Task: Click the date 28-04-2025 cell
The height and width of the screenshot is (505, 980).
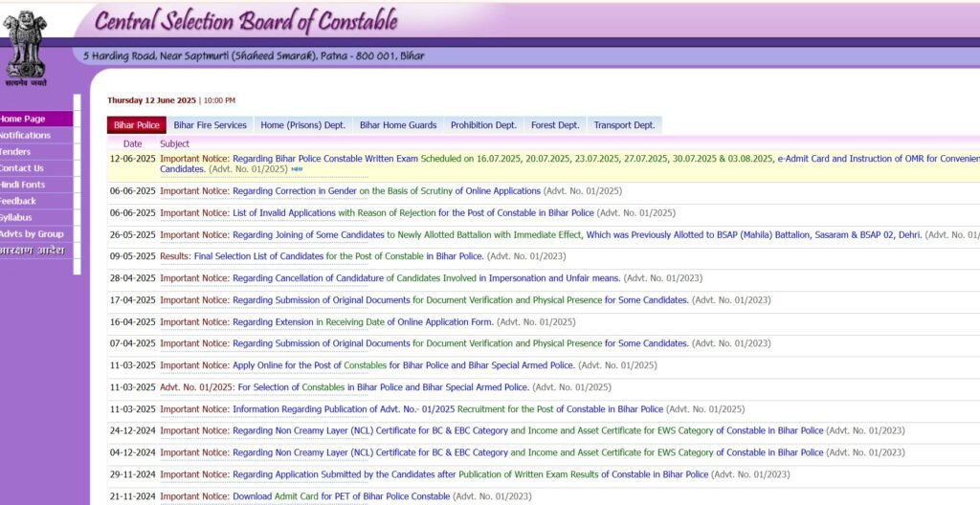Action: (132, 278)
